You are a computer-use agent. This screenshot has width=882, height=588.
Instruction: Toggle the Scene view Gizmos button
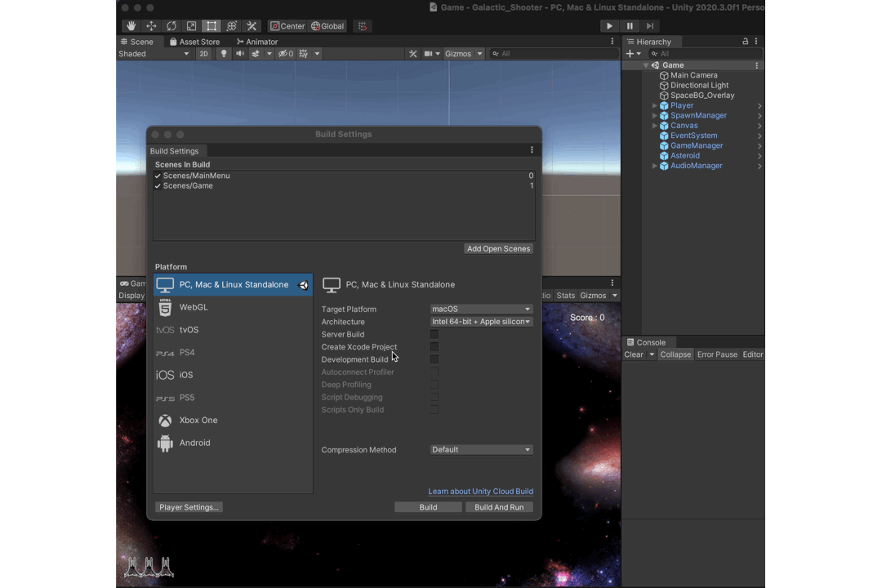[x=458, y=53]
